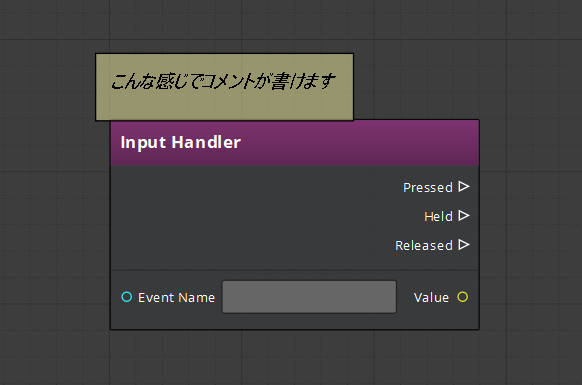582x385 pixels.
Task: Click the Pressed output flow port
Action: 464,186
